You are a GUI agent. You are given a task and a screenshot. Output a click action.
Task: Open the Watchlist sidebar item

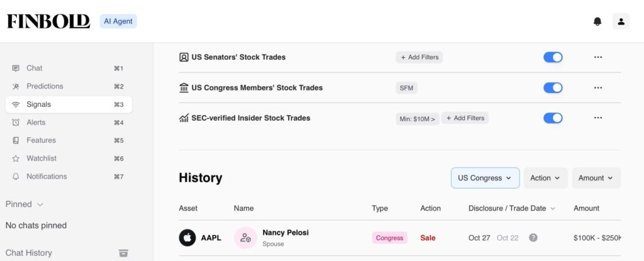(41, 158)
